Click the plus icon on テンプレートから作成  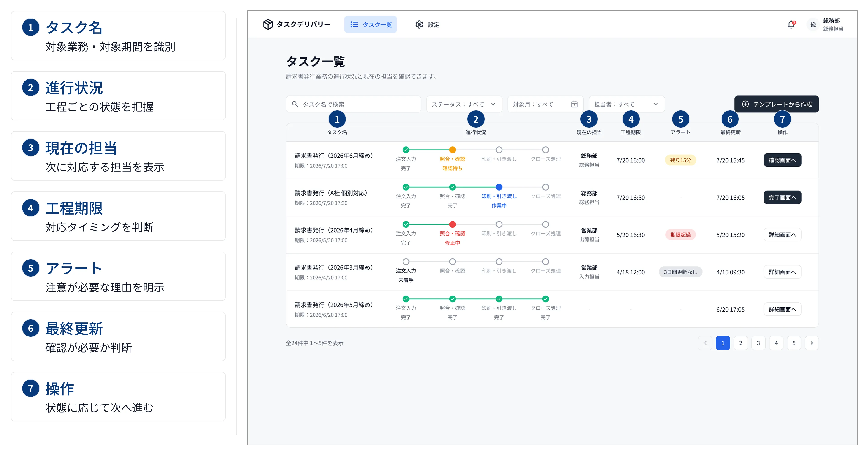coord(745,104)
